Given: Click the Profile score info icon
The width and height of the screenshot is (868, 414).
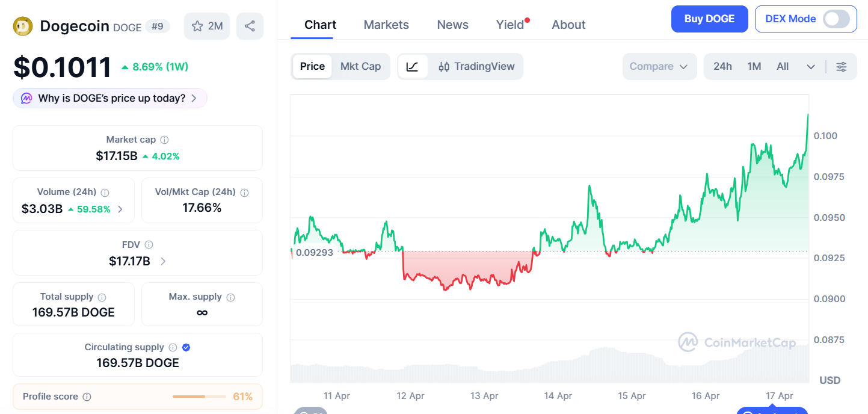Looking at the screenshot, I should [x=87, y=397].
